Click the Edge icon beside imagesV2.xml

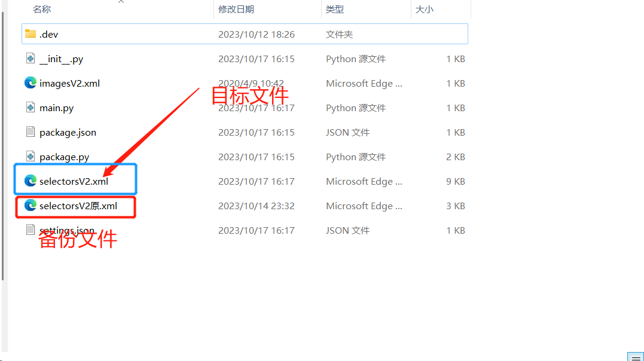30,83
